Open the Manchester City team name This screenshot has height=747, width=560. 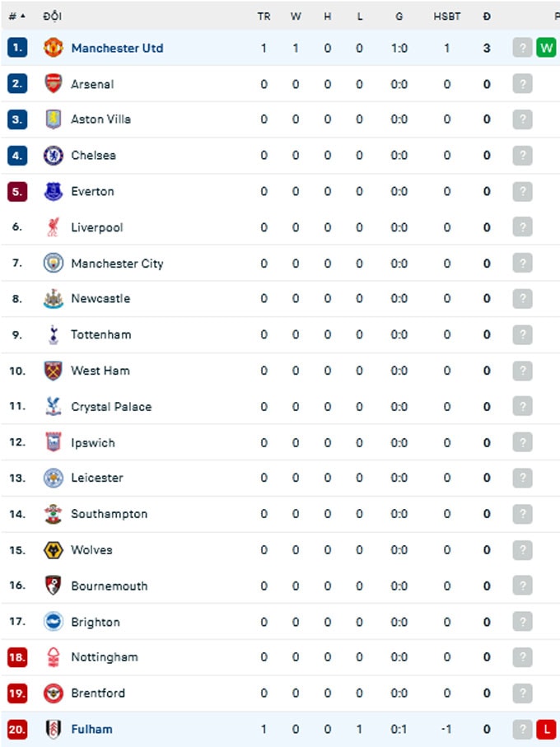[x=117, y=264]
